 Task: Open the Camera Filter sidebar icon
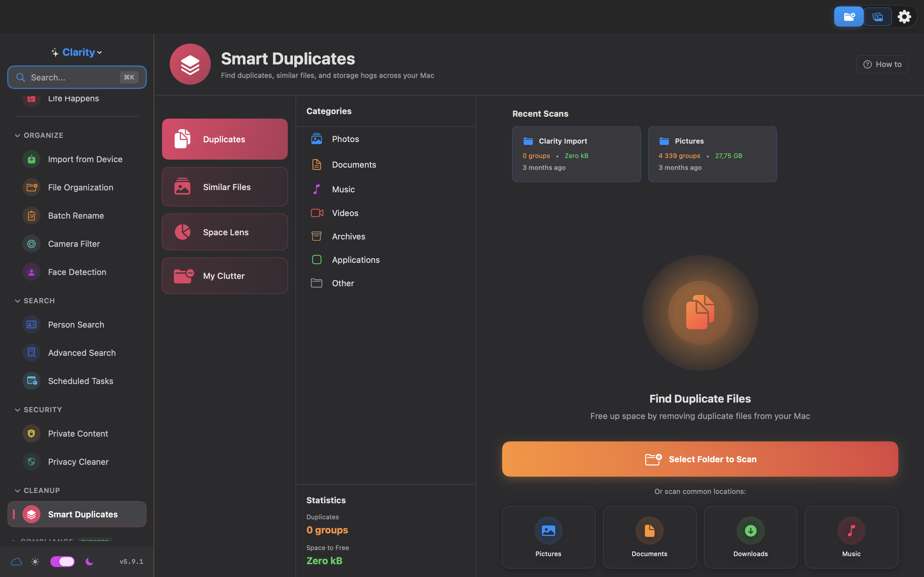point(31,244)
